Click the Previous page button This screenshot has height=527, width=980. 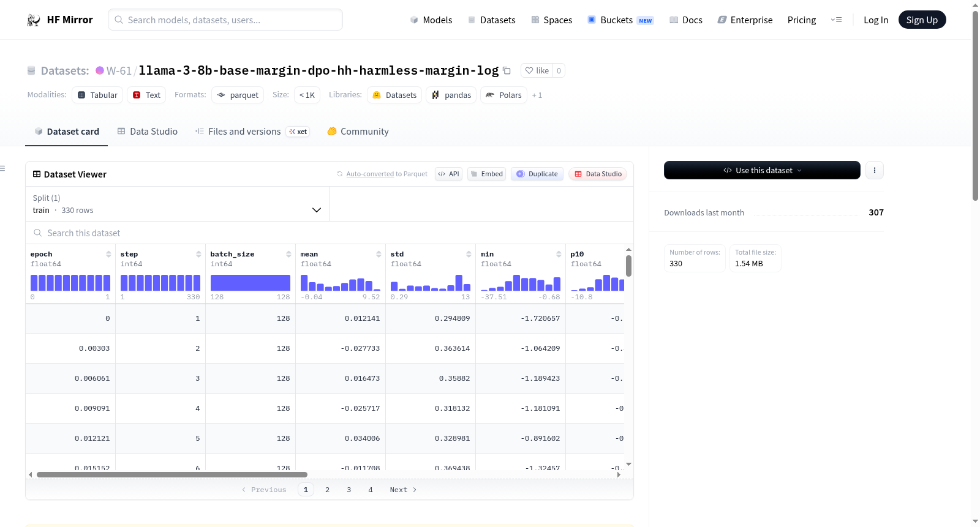point(264,490)
